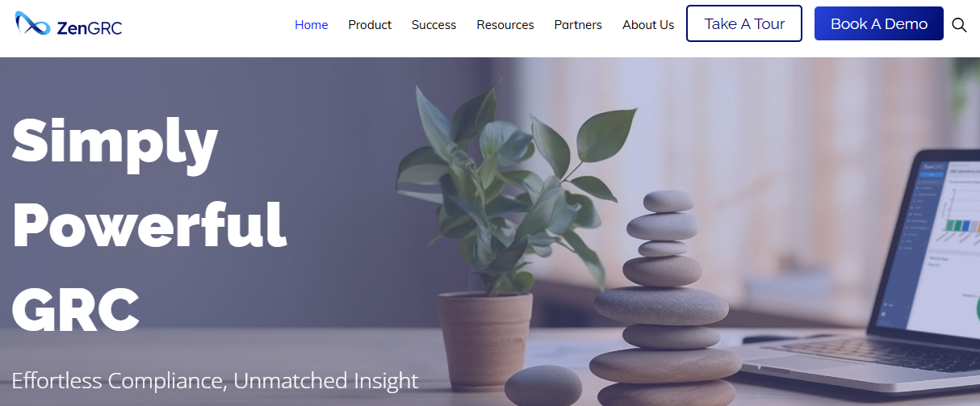Go to the Home nav item
This screenshot has width=980, height=406.
(312, 25)
